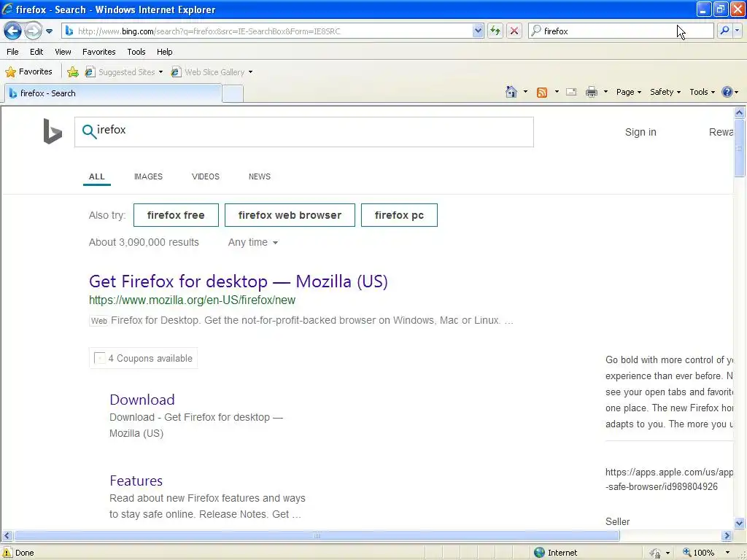Screen dimensions: 747x560
Task: Click the vertical scrollbar up arrow
Action: click(x=739, y=113)
